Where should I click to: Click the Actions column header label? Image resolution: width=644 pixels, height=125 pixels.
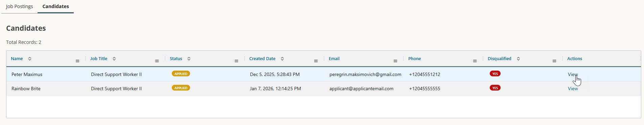click(575, 59)
